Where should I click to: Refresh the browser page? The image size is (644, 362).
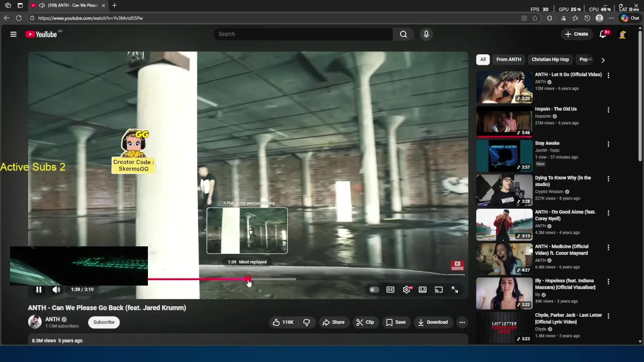19,18
